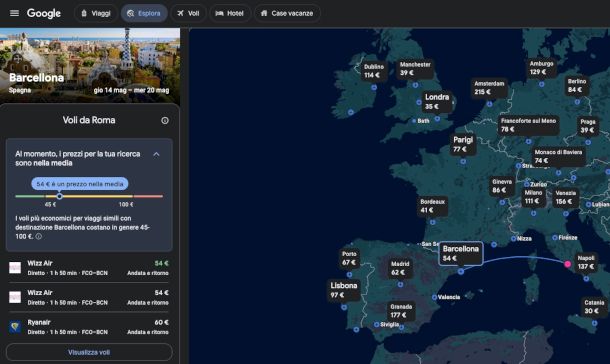610x364 pixels.
Task: Open the Viaggi tab
Action: 96,13
